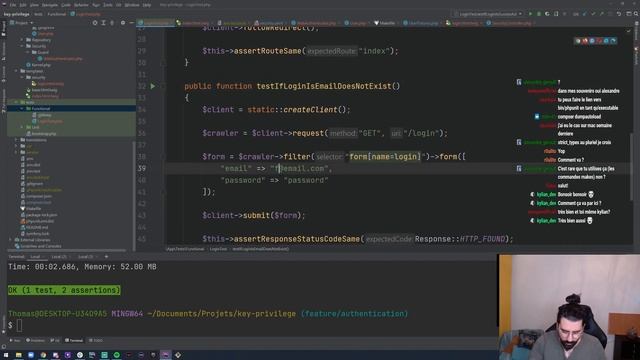Screen dimensions: 640x360
Task: Select the Local (2) terminal tab
Action: coord(59,257)
